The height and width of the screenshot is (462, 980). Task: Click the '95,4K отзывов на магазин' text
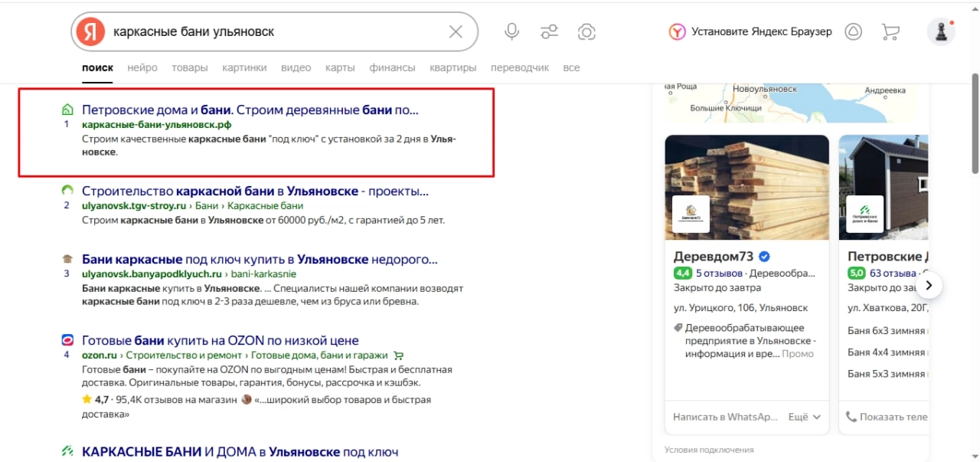point(177,400)
